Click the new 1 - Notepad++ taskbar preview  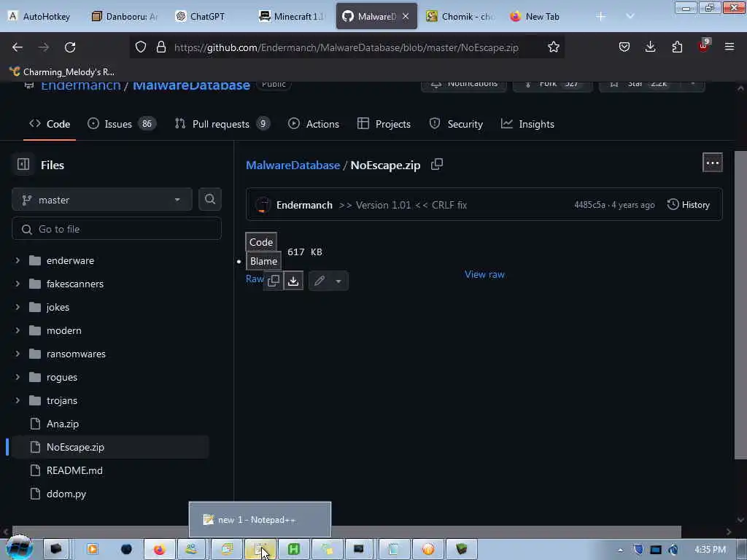point(260,519)
